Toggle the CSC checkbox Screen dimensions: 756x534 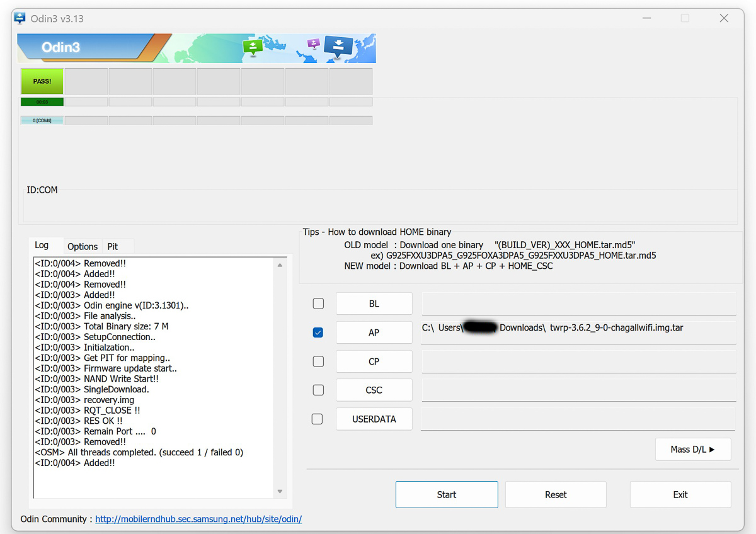[318, 390]
